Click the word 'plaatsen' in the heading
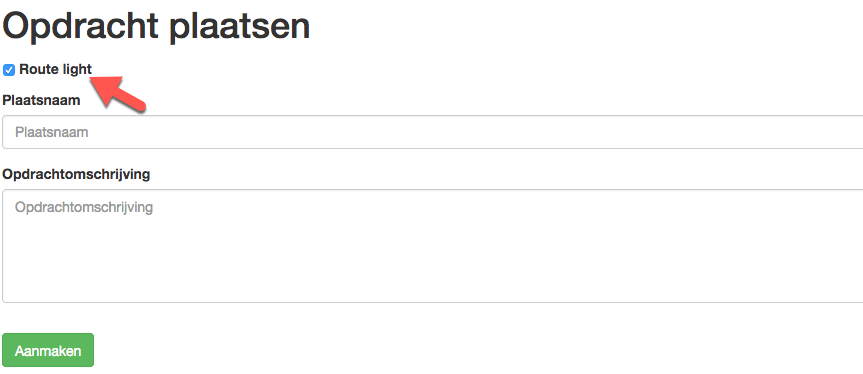The height and width of the screenshot is (374, 863). click(x=240, y=26)
